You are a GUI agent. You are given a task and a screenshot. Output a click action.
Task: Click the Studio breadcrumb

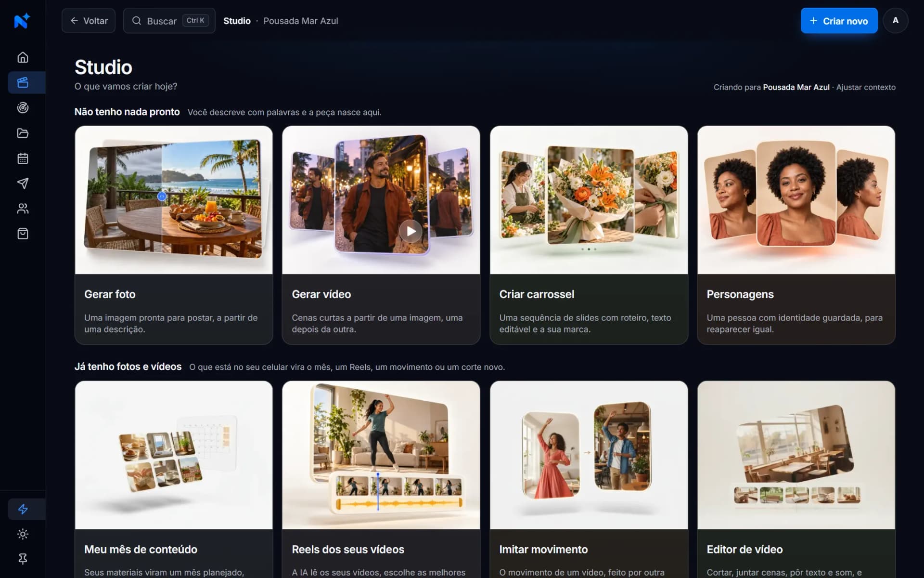click(x=237, y=21)
